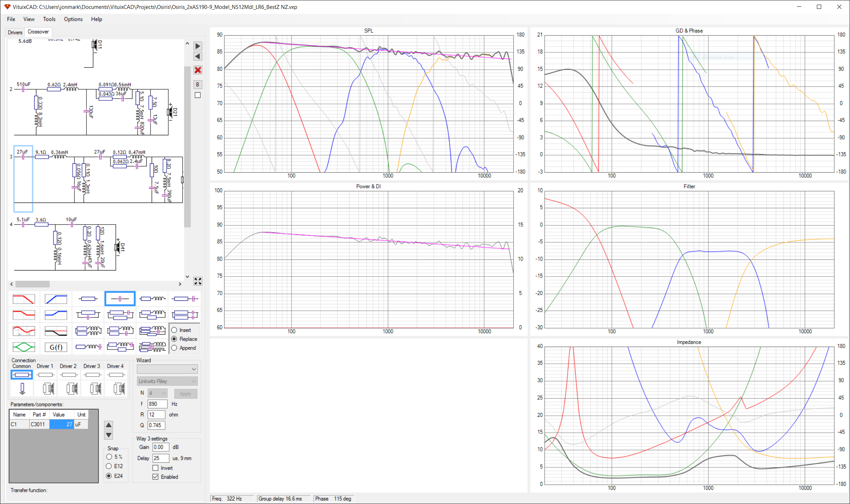Click the fit-to-view expand icon
The height and width of the screenshot is (504, 850).
pos(198,281)
